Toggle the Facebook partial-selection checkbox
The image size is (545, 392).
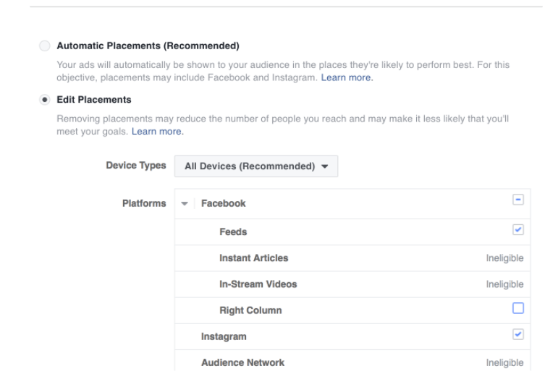(x=518, y=200)
